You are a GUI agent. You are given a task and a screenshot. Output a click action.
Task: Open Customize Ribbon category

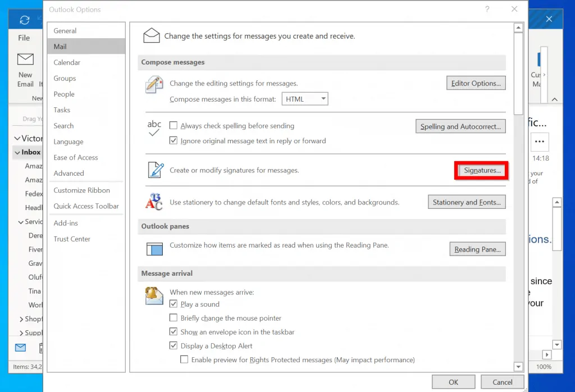tap(86, 190)
